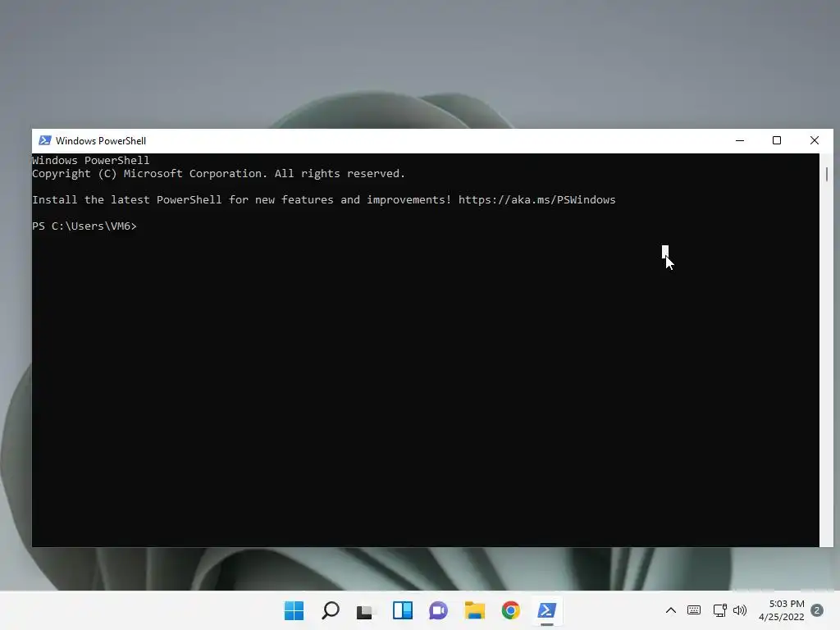This screenshot has width=840, height=630.
Task: Minimize the Windows PowerShell window
Action: (740, 140)
